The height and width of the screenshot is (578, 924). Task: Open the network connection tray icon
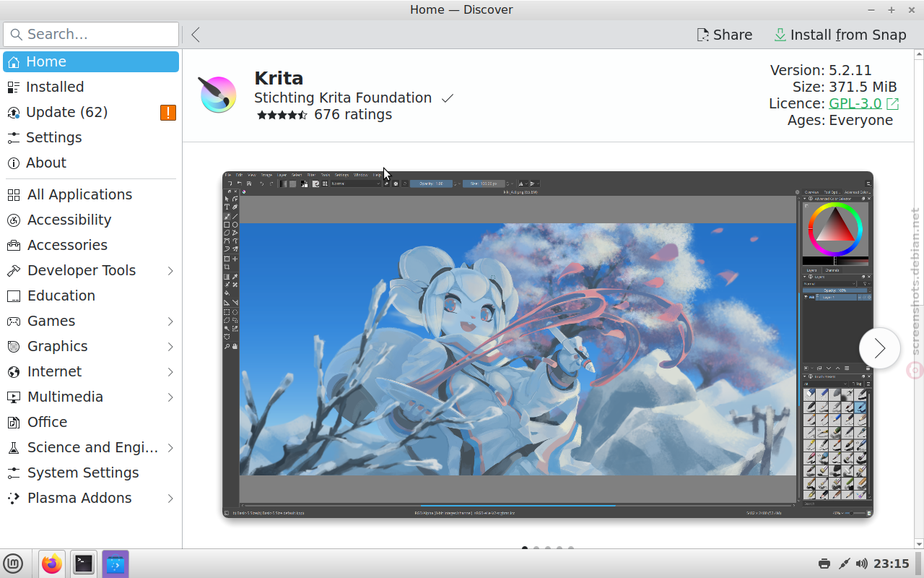click(843, 564)
